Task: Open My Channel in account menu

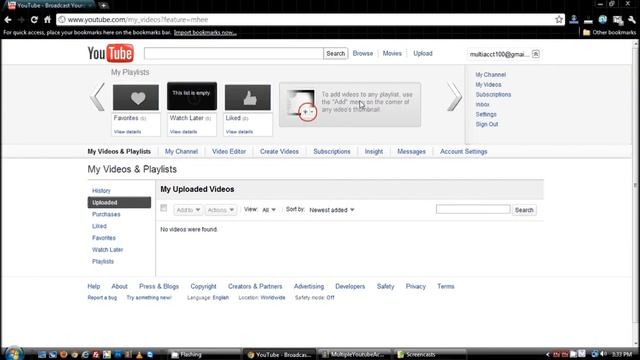Action: point(491,75)
